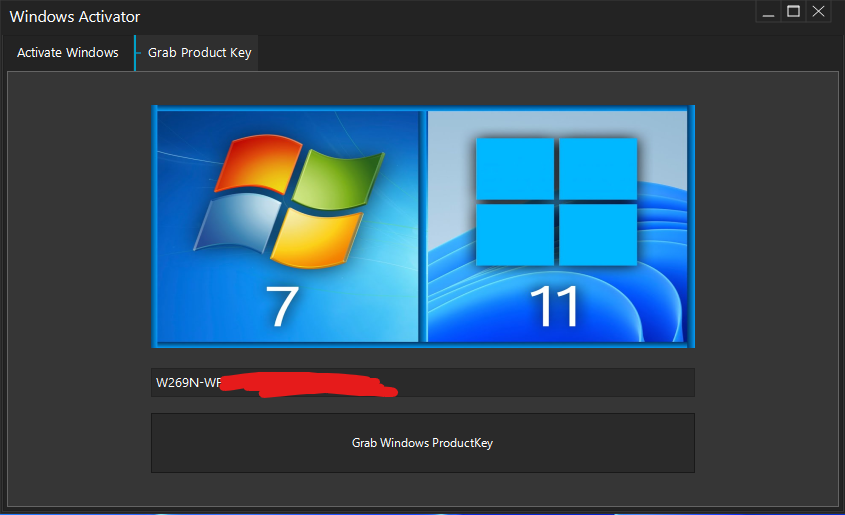Switch to the Activate Windows tab
Image resolution: width=845 pixels, height=515 pixels.
coord(67,53)
